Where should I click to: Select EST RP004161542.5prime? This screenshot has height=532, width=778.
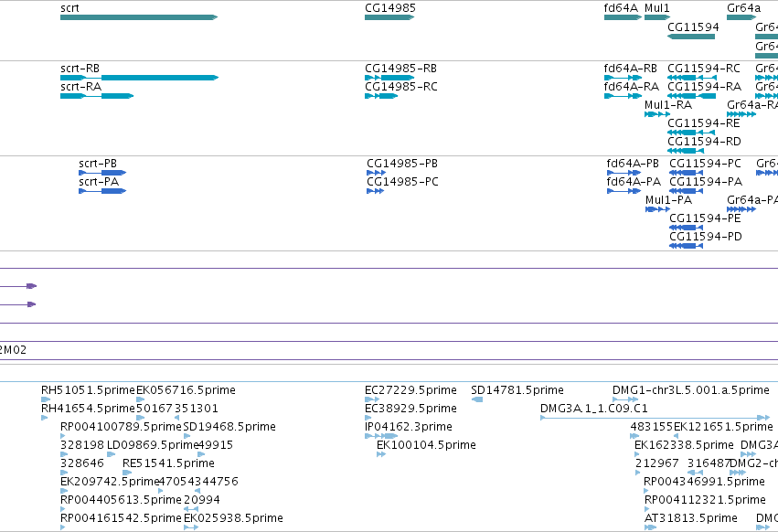63,528
